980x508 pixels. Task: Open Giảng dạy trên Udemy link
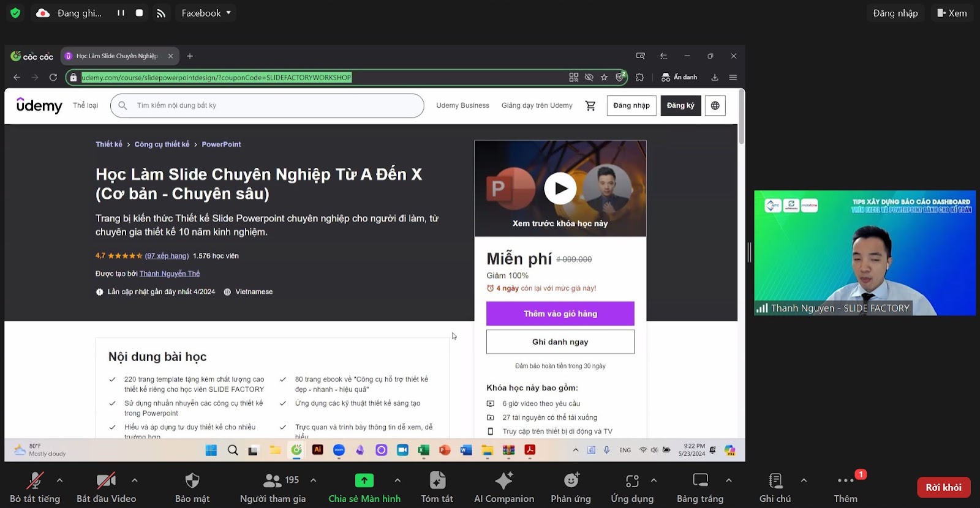tap(537, 105)
